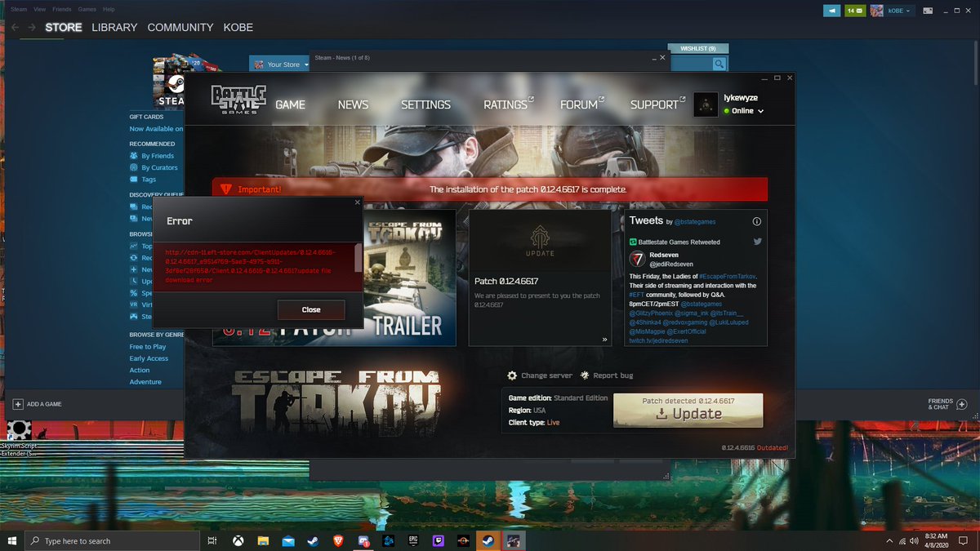
Task: Open Twitch app from taskbar
Action: 439,540
